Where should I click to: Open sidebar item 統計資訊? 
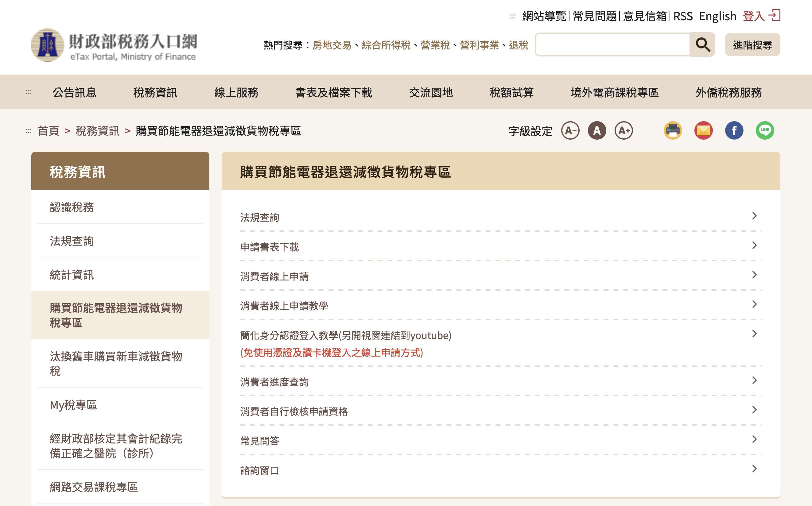[x=120, y=274]
